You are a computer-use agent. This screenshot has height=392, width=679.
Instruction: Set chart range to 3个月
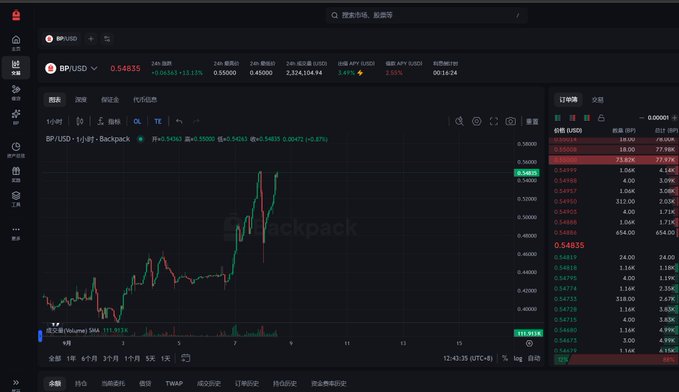(110, 359)
